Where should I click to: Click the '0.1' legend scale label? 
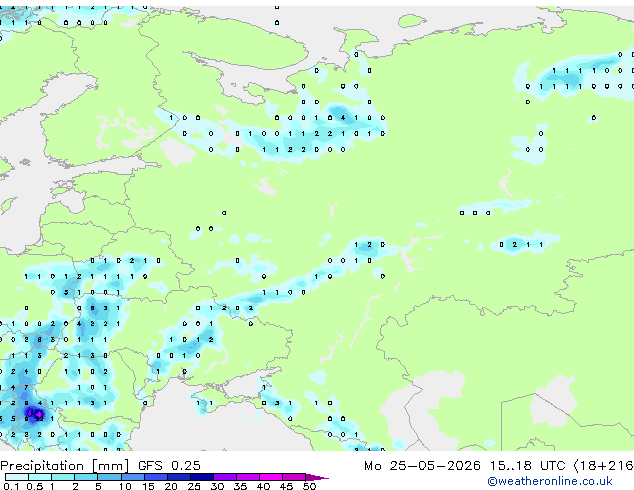click(11, 486)
